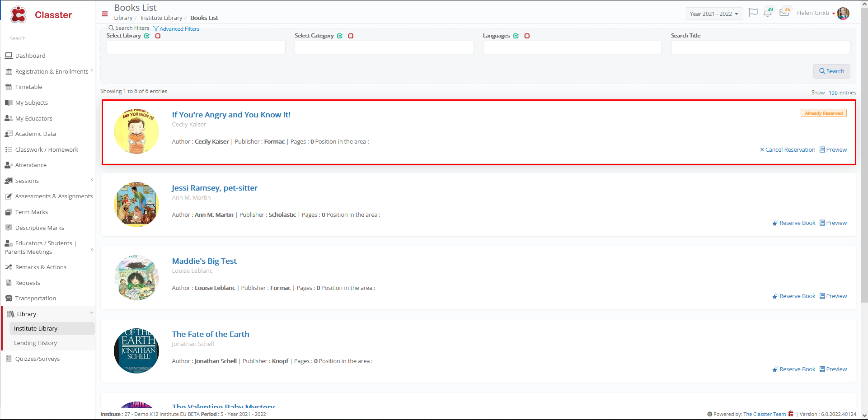Switch to Advanced Filters tab
This screenshot has height=420, width=868.
[176, 29]
